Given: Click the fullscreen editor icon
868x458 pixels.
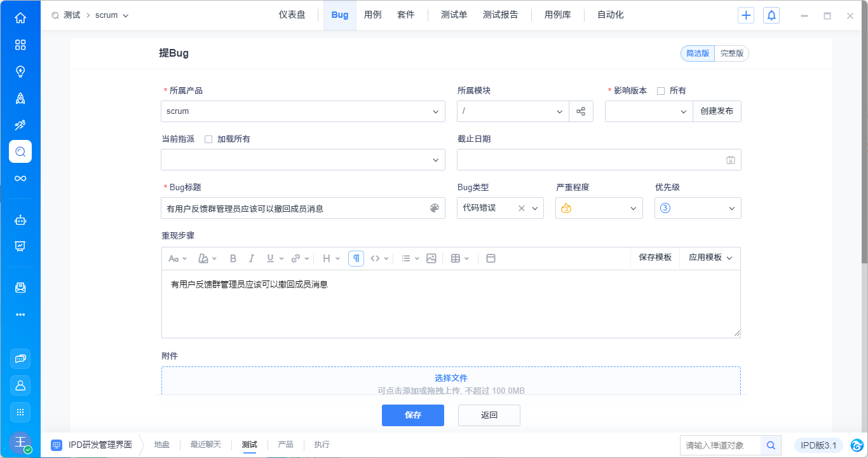Looking at the screenshot, I should (x=491, y=258).
